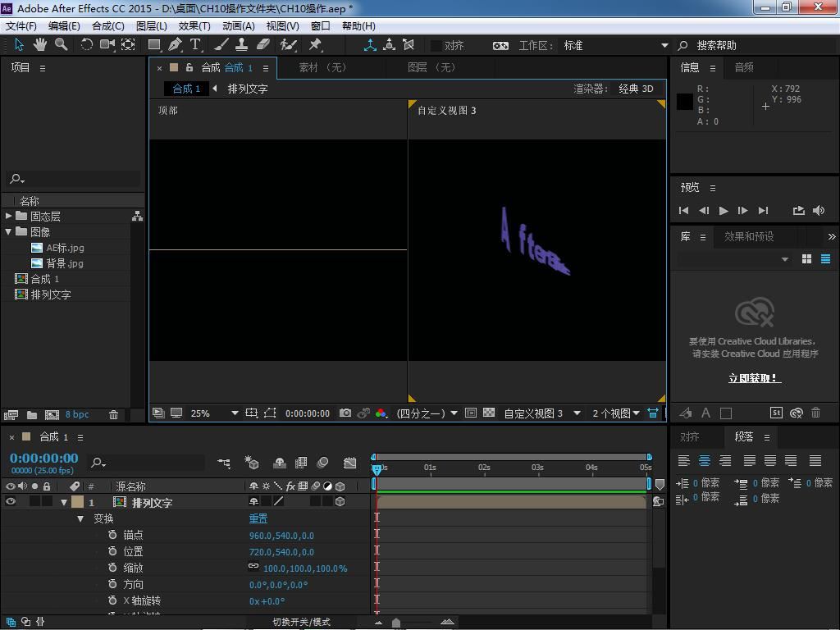Select the Eraser tool

coord(262,45)
